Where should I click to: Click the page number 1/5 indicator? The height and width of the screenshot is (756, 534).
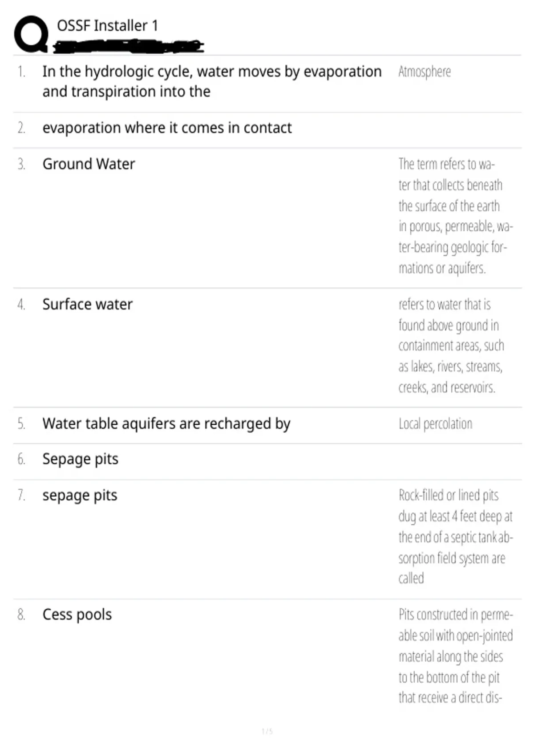[x=267, y=731]
